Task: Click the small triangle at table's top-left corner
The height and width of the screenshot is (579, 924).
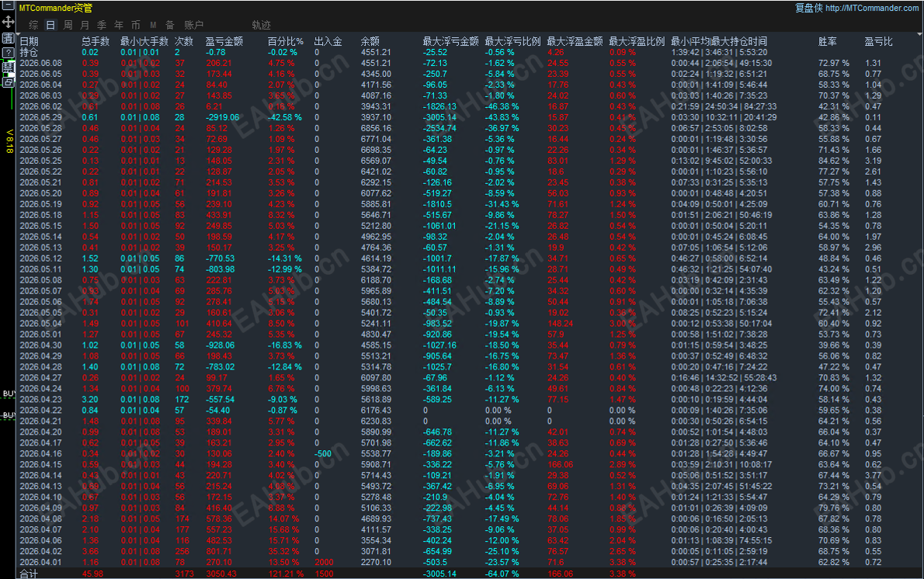Action: click(x=18, y=33)
